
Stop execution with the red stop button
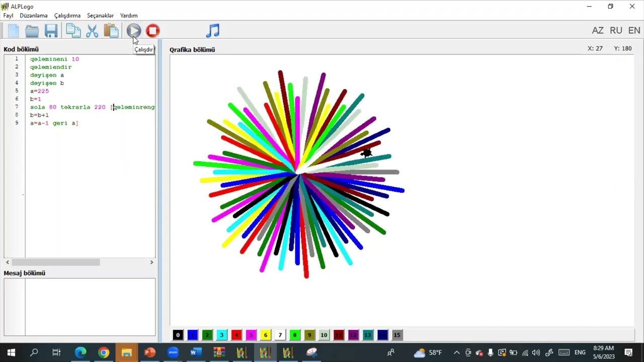[152, 31]
